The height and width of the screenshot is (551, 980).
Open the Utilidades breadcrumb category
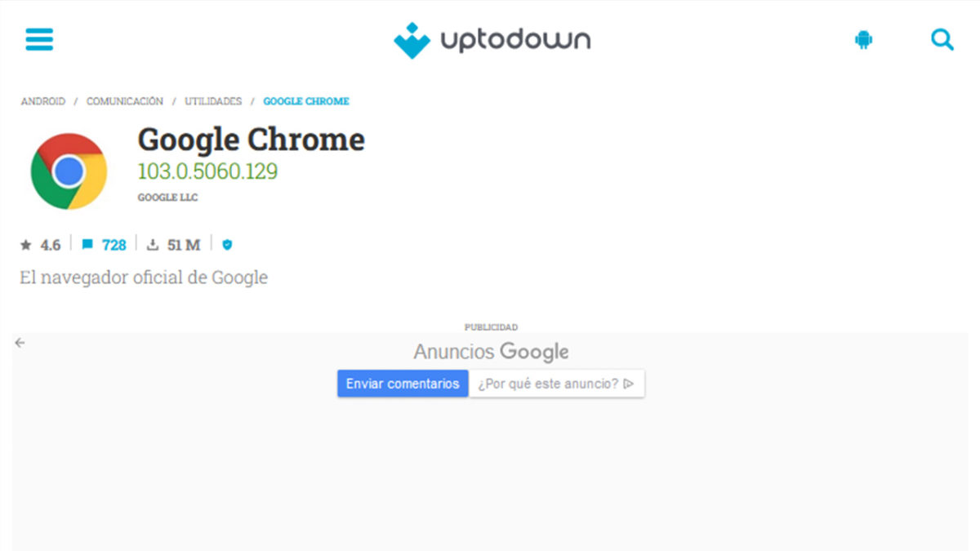pyautogui.click(x=213, y=101)
